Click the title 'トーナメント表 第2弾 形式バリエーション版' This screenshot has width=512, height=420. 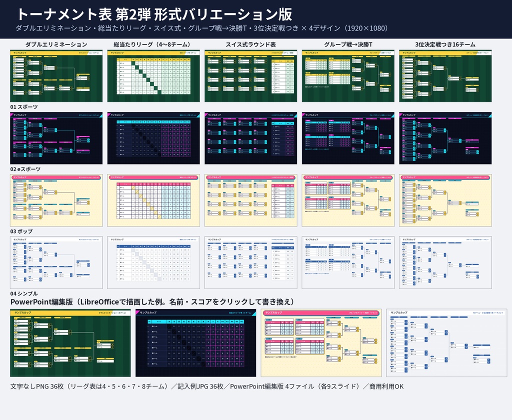(154, 14)
